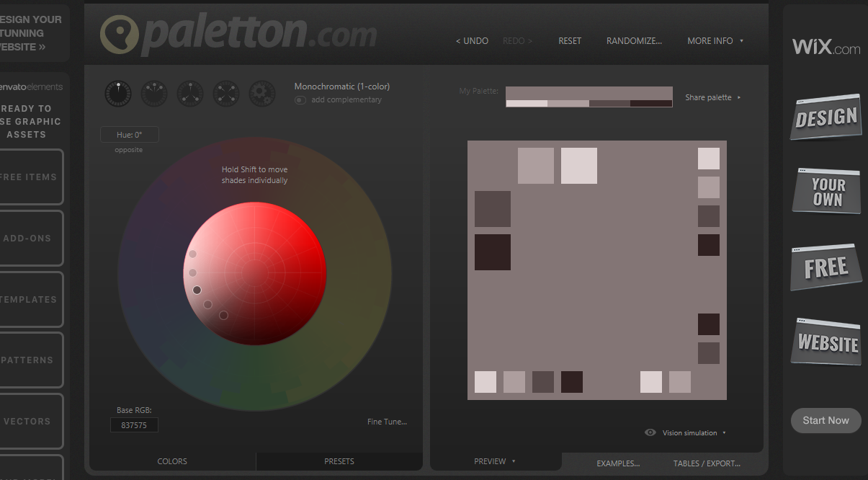Click the RANDOMIZE... button
The width and height of the screenshot is (868, 480).
(634, 41)
